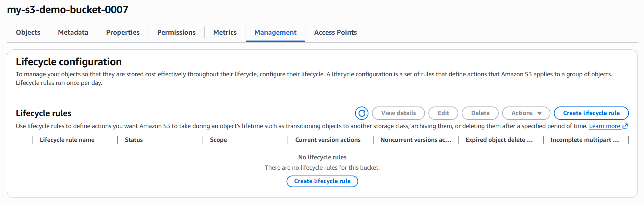This screenshot has width=644, height=203.
Task: Open the Properties tab
Action: 123,32
